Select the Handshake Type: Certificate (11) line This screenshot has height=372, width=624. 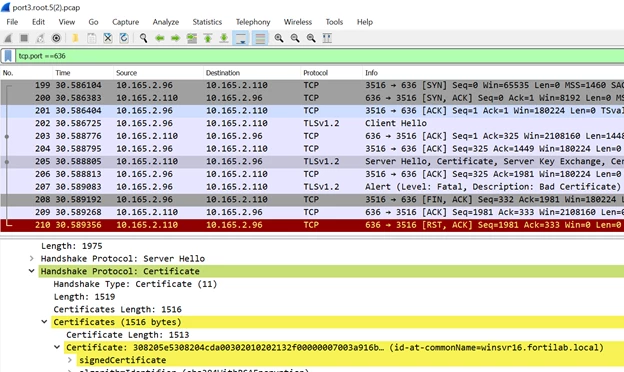pos(135,284)
